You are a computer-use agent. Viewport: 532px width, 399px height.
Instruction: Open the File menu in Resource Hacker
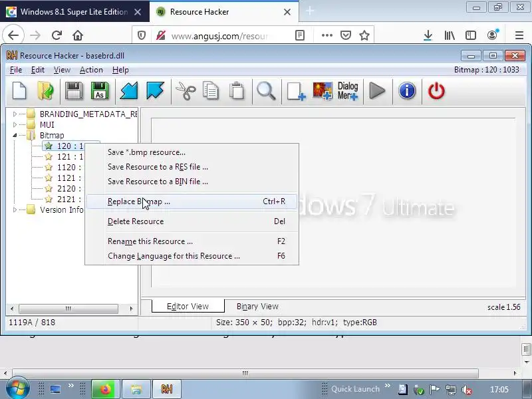click(x=16, y=70)
